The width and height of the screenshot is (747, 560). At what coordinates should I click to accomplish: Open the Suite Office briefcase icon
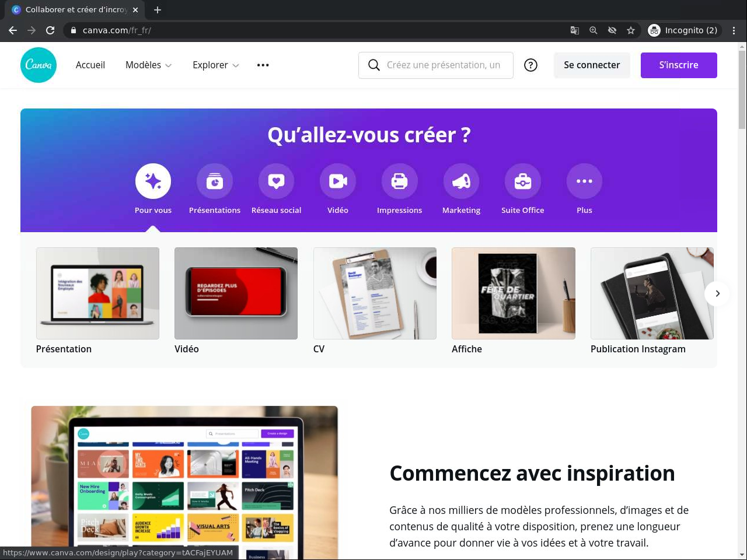523,181
